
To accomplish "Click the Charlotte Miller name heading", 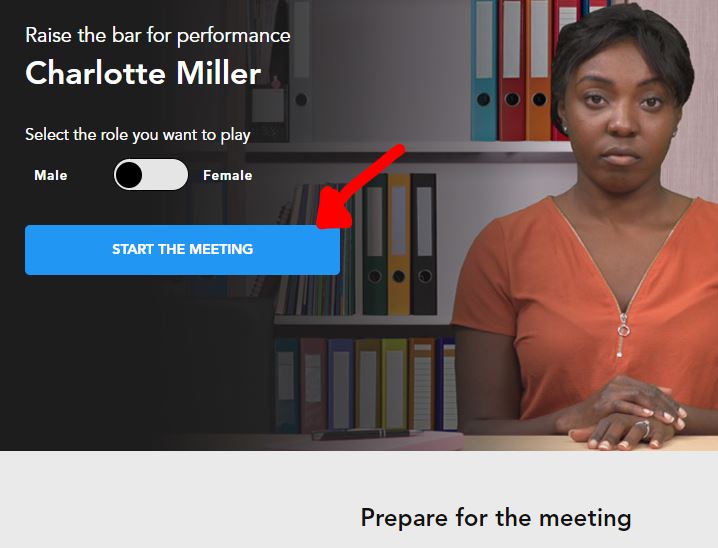I will 143,73.
